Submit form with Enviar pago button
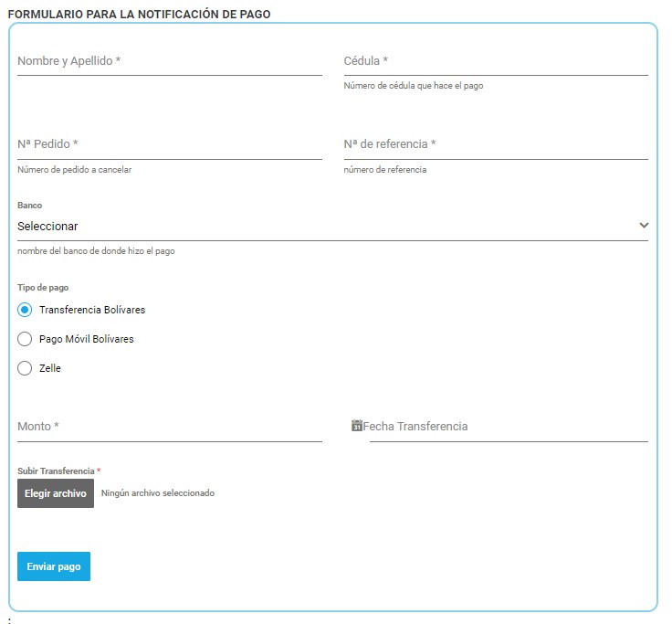The width and height of the screenshot is (672, 624). pyautogui.click(x=54, y=566)
